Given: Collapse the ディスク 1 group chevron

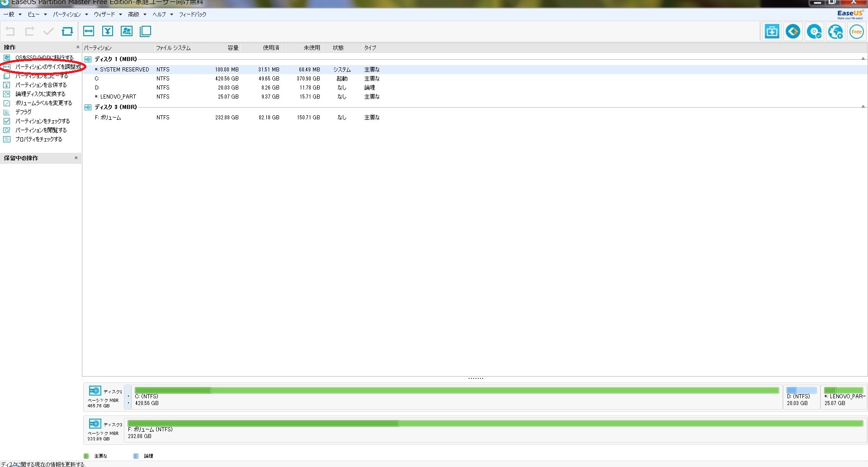Looking at the screenshot, I should [863, 59].
